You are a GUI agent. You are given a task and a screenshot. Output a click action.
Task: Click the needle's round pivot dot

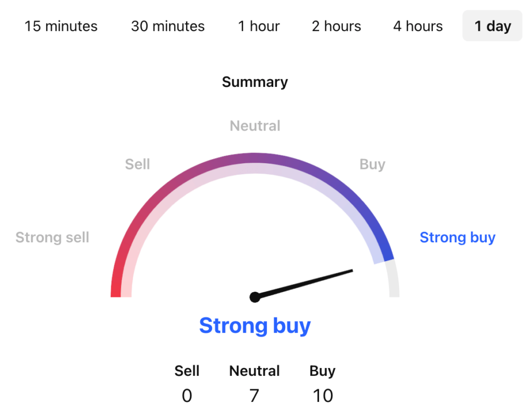tap(255, 297)
